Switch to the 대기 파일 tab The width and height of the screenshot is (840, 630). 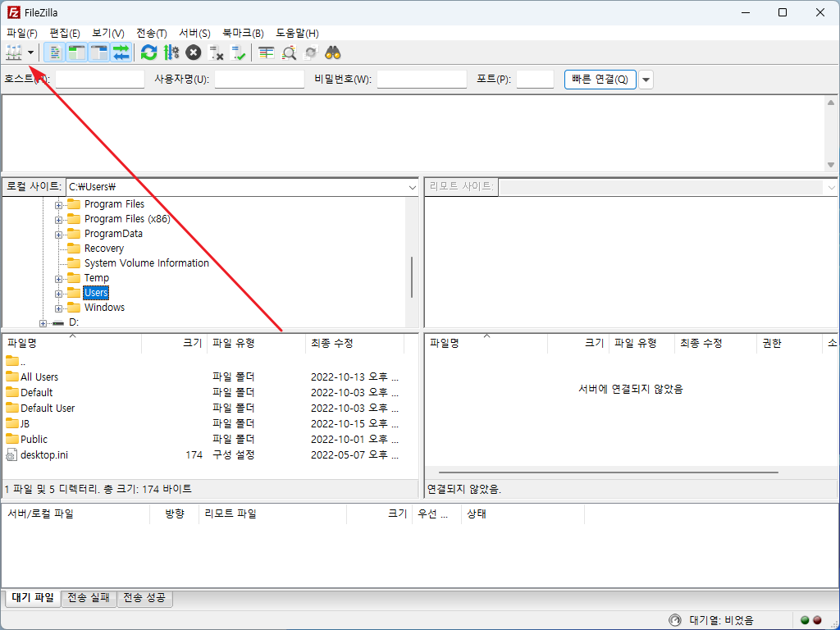33,597
